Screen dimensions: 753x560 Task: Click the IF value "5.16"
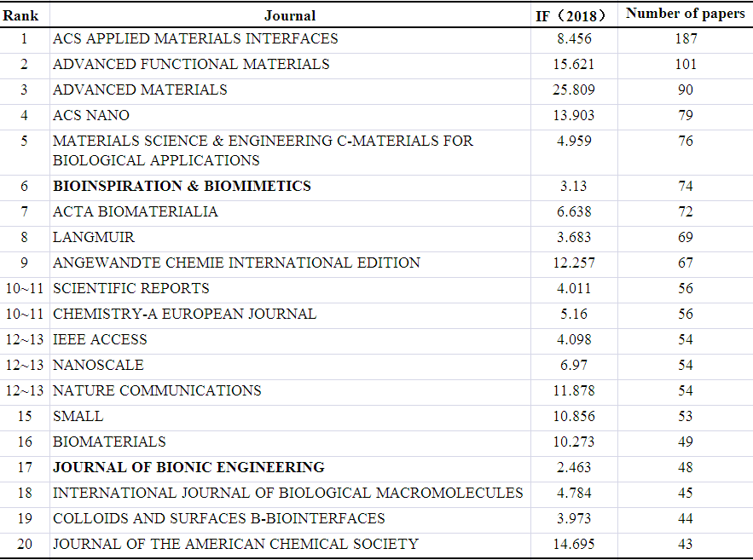[x=574, y=314]
